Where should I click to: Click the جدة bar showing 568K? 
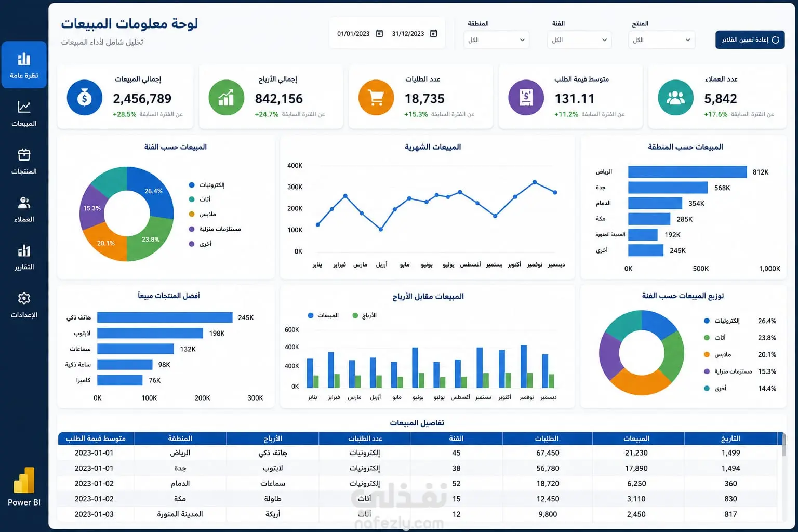(x=668, y=188)
